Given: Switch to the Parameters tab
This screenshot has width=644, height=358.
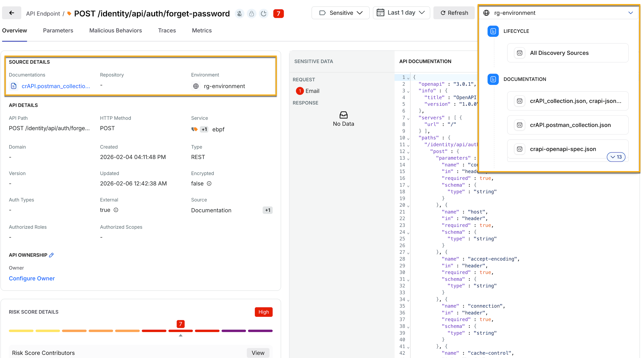Looking at the screenshot, I should 58,30.
